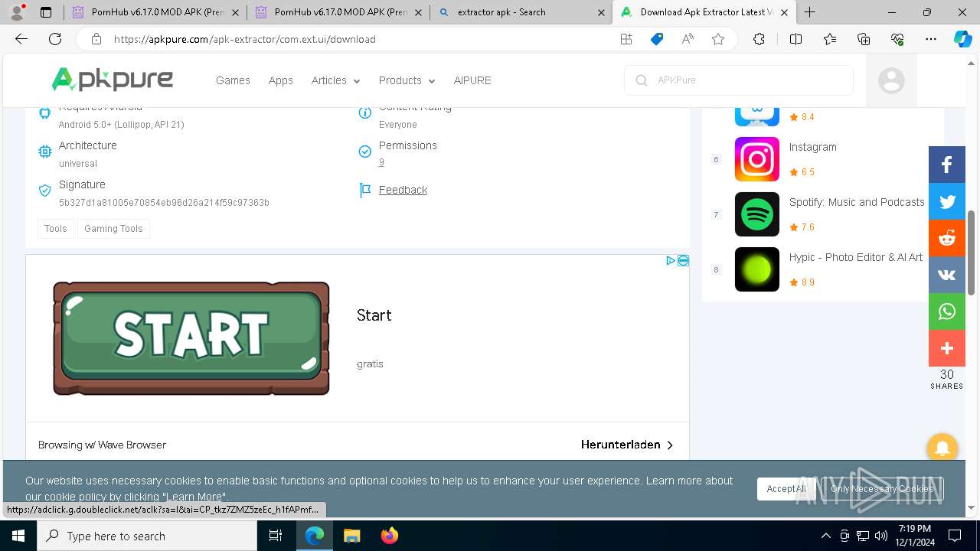Open a new browser tab
Viewport: 980px width, 551px height.
809,12
